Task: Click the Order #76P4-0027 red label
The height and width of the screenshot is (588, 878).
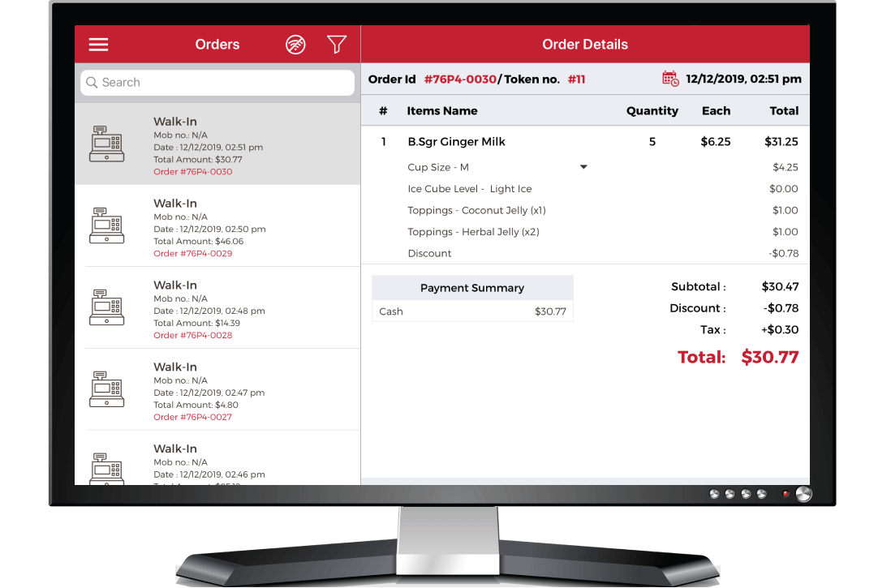Action: click(192, 417)
